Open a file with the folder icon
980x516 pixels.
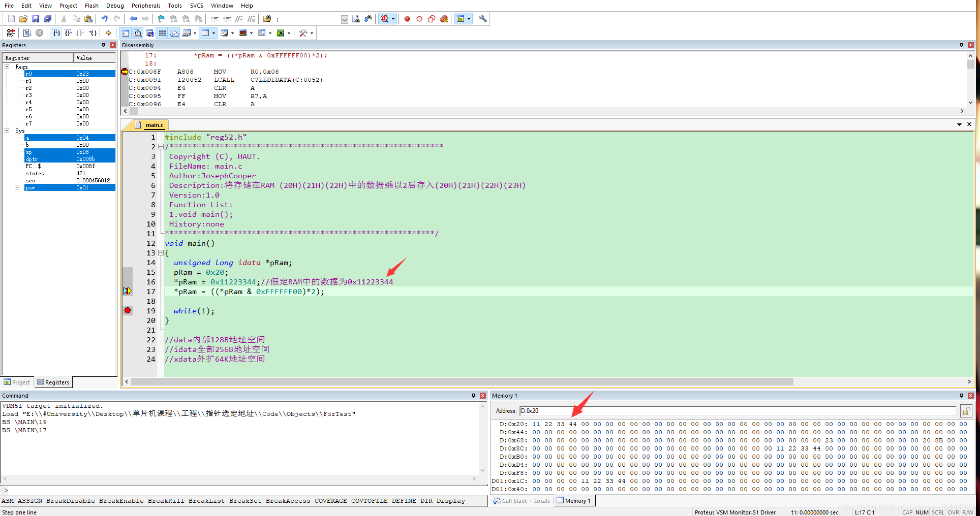[23, 19]
